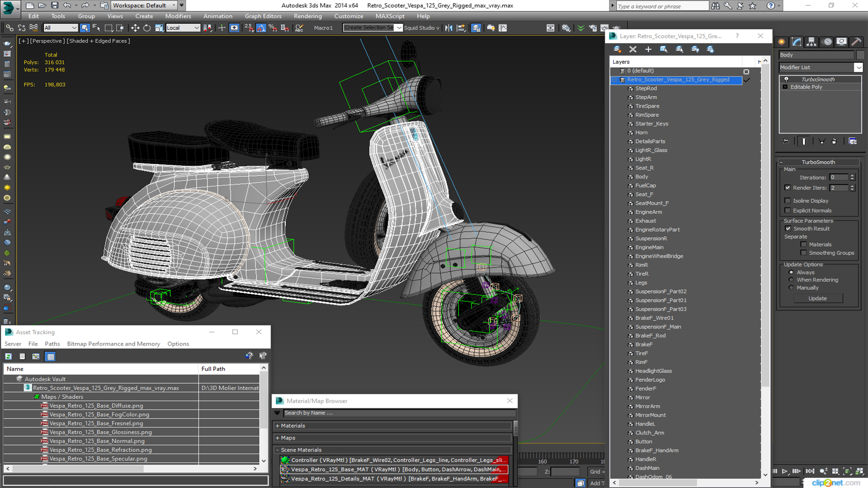Check Separate by Smoothing Groups
This screenshot has width=868, height=488.
click(803, 253)
